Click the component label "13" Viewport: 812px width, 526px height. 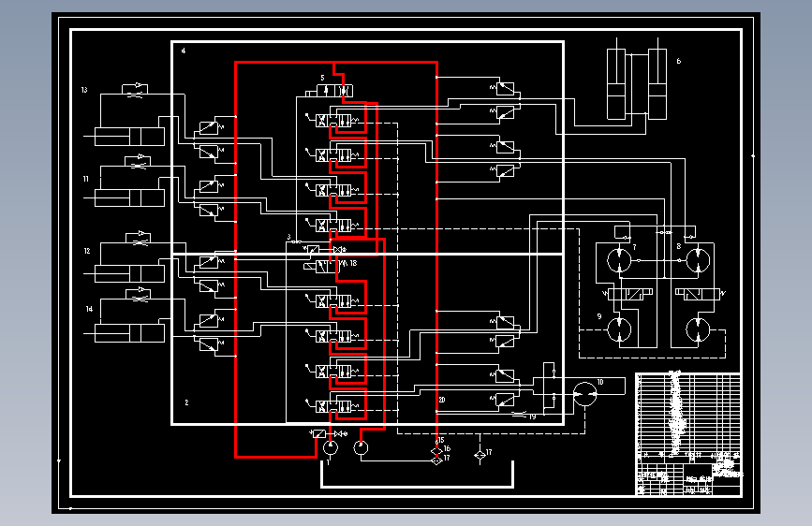click(x=84, y=90)
